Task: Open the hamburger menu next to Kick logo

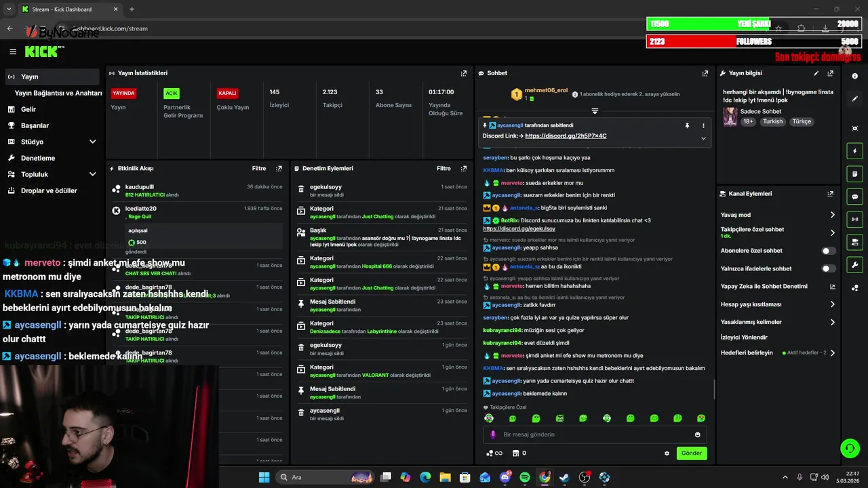Action: tap(13, 52)
